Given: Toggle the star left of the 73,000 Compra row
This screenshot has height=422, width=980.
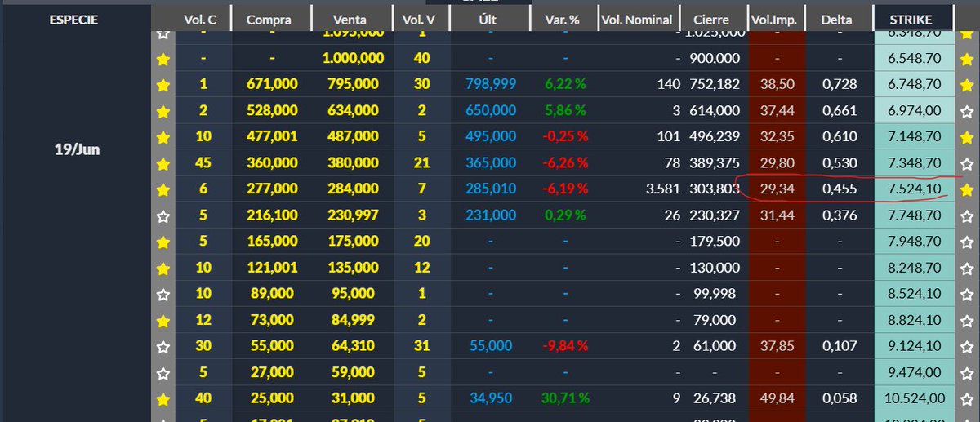Looking at the screenshot, I should pos(163,320).
